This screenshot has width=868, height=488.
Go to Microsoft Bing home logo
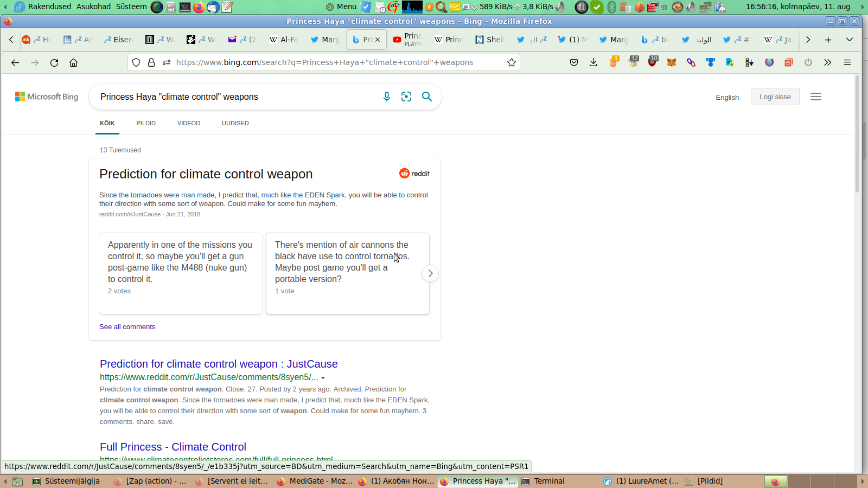[47, 97]
